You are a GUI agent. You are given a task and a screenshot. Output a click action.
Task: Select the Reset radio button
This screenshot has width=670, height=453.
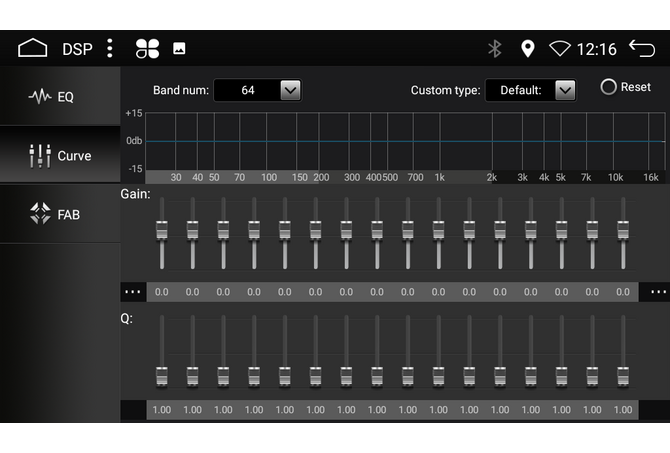click(x=609, y=87)
